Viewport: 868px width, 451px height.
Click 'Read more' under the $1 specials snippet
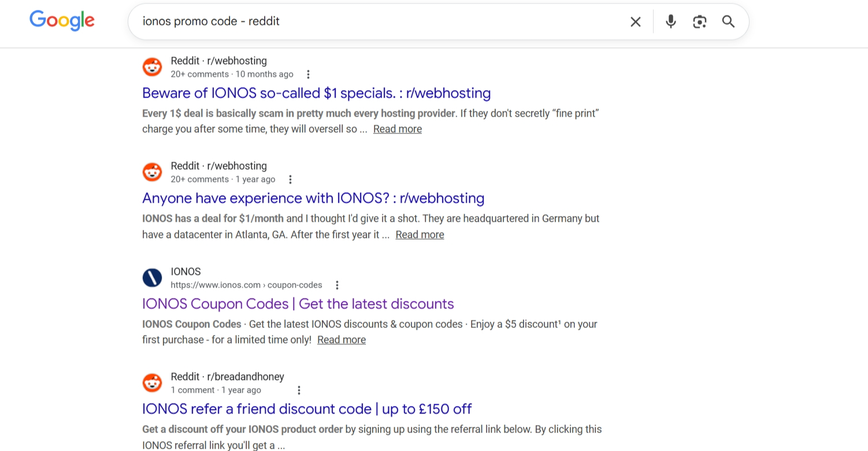pyautogui.click(x=398, y=129)
